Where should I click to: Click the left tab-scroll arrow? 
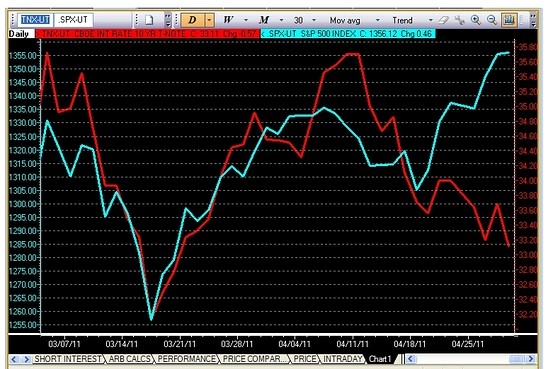pos(14,359)
